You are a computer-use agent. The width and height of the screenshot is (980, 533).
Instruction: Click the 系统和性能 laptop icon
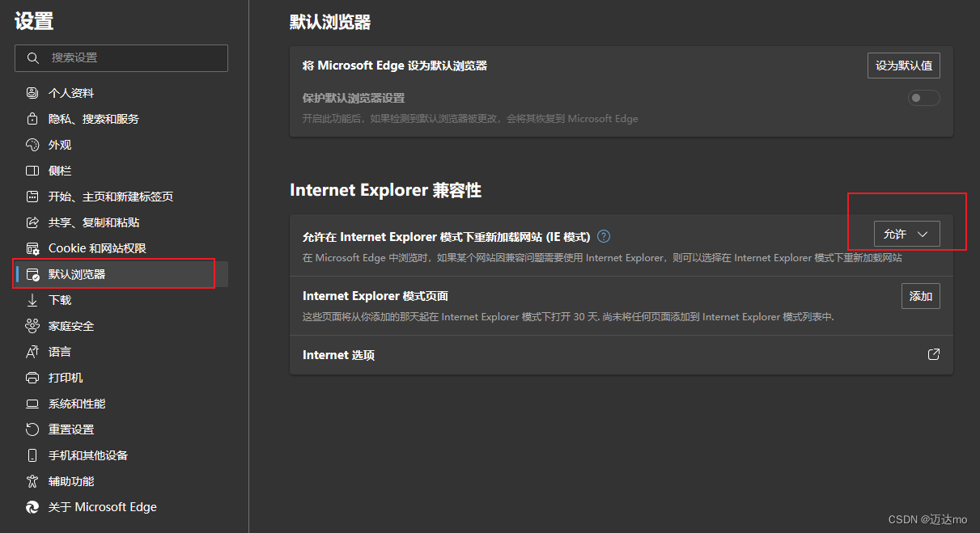point(32,404)
